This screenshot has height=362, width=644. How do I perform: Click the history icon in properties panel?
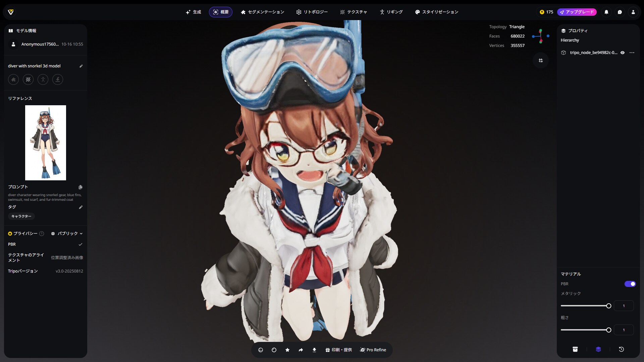pos(621,349)
